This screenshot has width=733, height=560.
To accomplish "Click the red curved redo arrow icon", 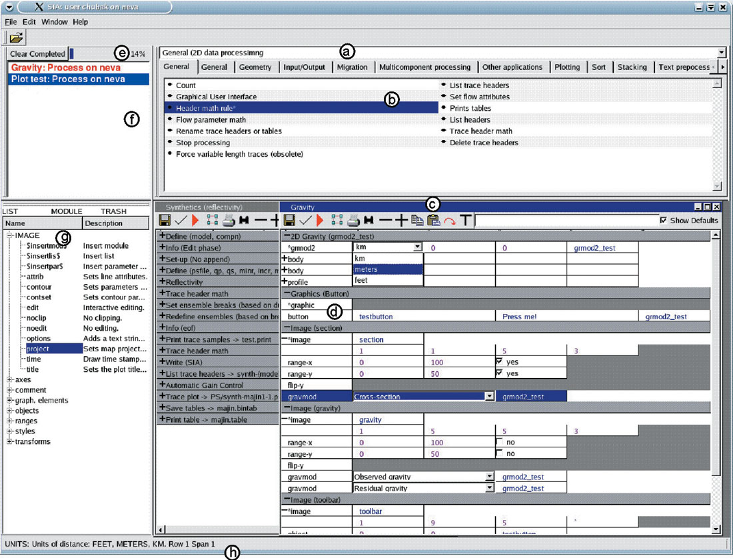I will pyautogui.click(x=450, y=221).
